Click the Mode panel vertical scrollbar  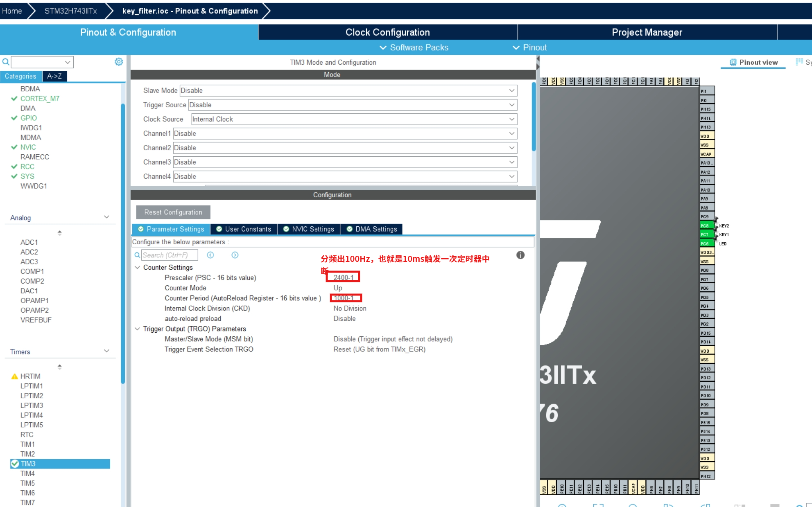click(534, 117)
